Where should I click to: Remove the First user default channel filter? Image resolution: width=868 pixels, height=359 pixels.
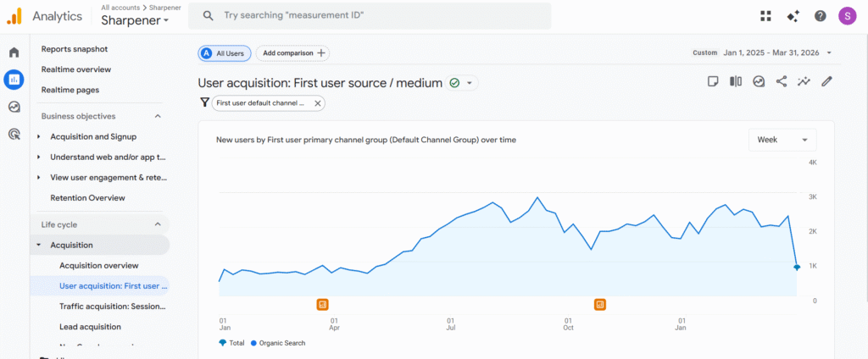(x=318, y=103)
